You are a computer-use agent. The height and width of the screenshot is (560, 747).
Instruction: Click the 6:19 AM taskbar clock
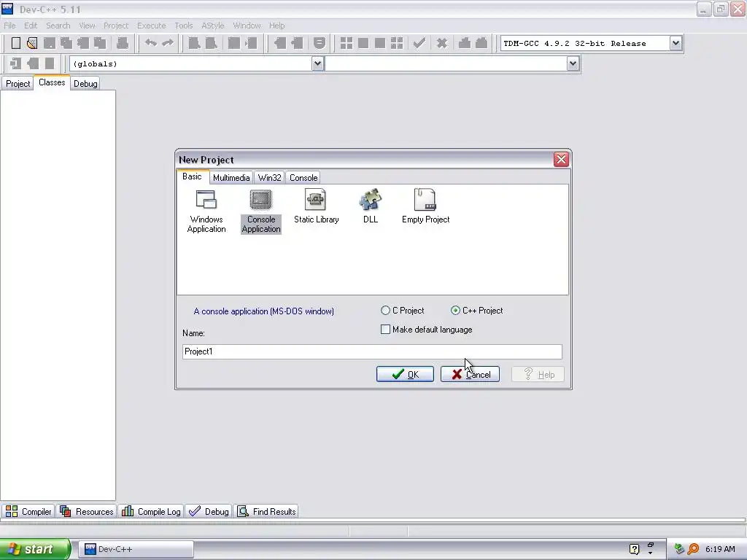click(720, 549)
